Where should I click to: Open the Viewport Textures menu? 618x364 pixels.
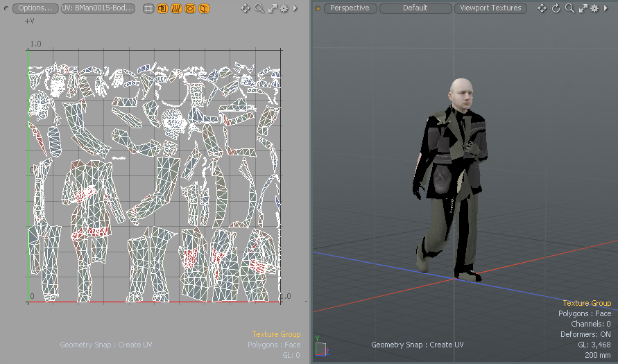[x=491, y=8]
